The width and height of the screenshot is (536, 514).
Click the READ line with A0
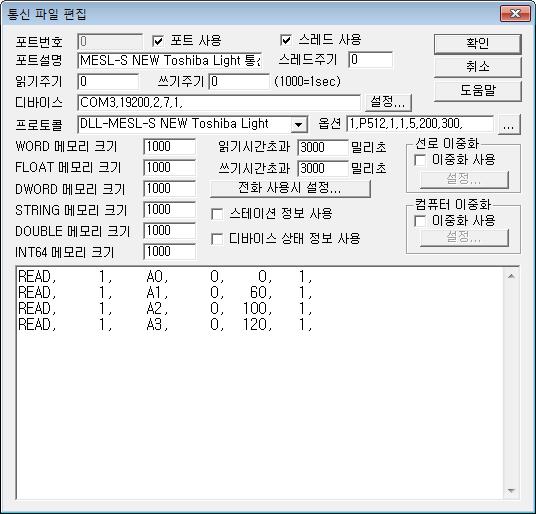pyautogui.click(x=165, y=276)
